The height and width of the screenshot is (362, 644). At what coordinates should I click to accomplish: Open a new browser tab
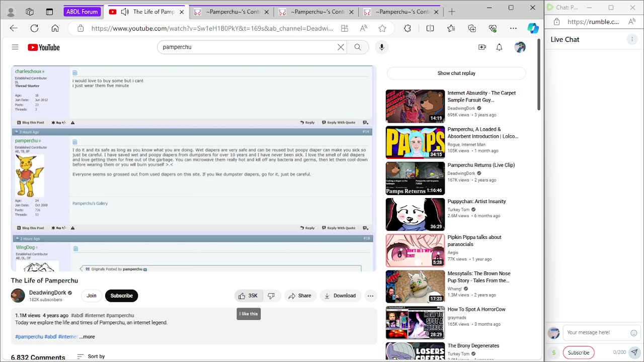(x=452, y=12)
